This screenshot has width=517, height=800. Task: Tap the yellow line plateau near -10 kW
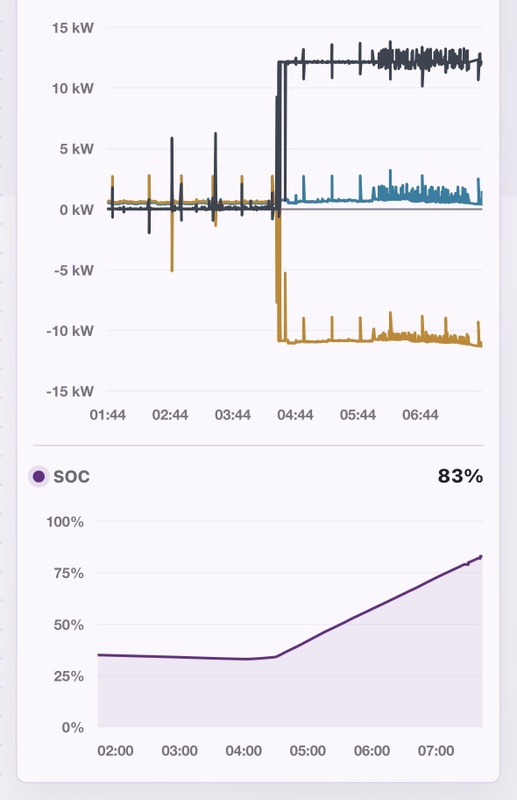coord(327,340)
